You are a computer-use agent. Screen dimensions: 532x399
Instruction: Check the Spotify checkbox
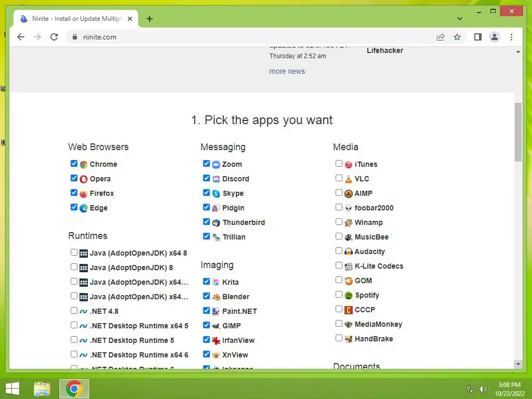coord(339,294)
